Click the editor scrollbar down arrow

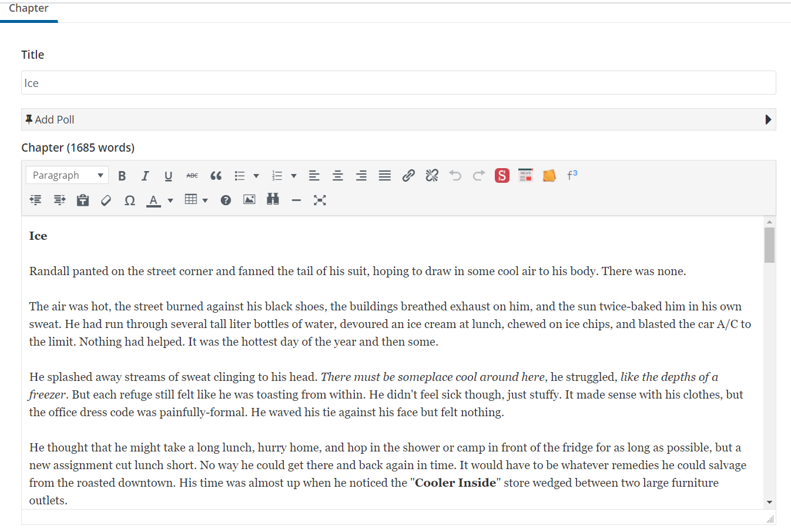tap(769, 503)
